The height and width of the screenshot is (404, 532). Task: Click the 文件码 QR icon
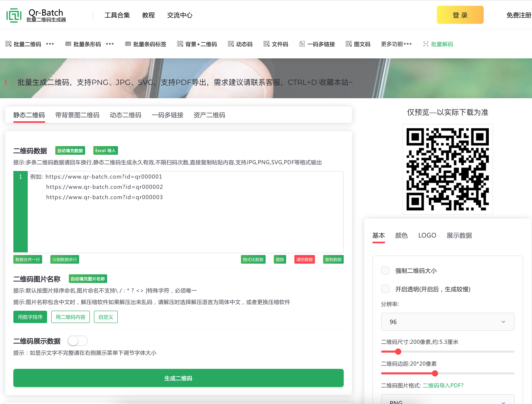[x=266, y=44]
